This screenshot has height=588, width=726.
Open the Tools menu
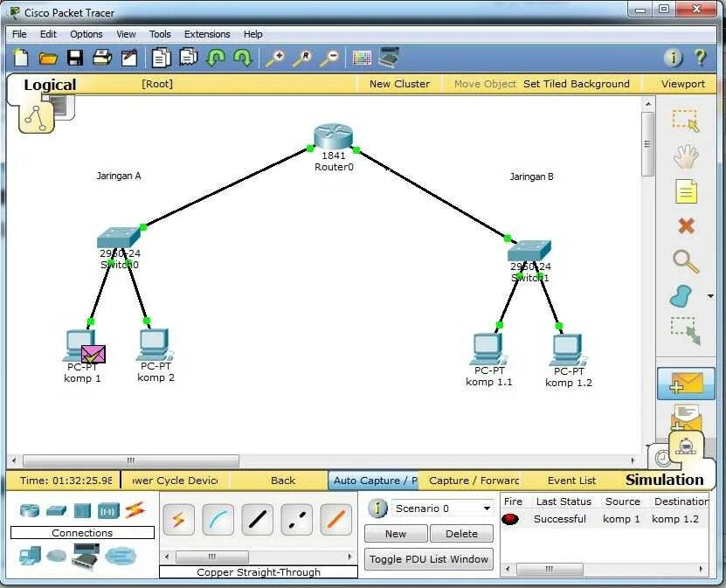click(160, 34)
